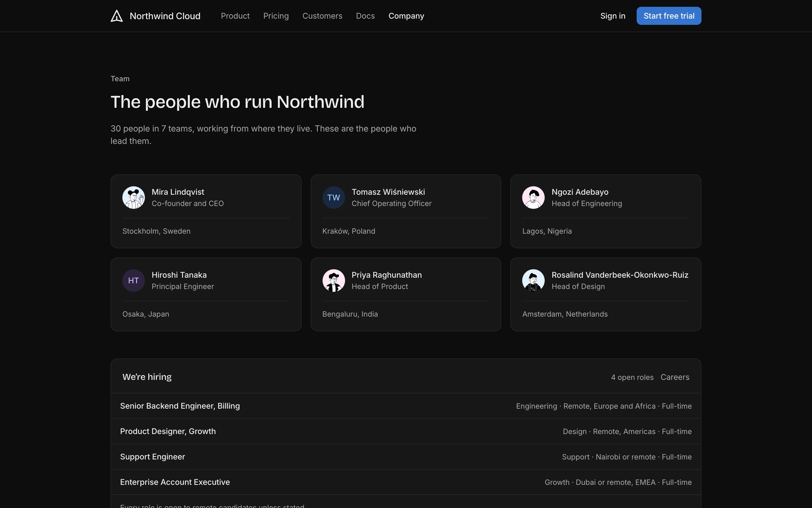
Task: Click the Osaka, Japan location
Action: point(145,314)
